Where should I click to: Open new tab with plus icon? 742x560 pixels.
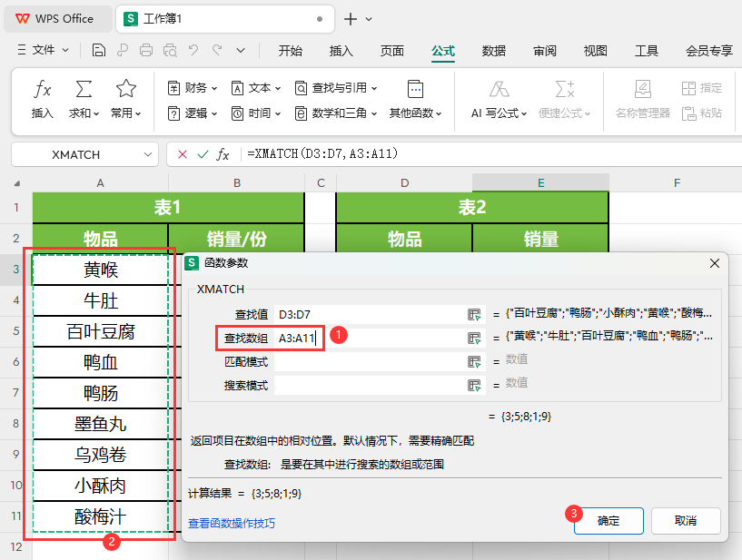[x=351, y=19]
